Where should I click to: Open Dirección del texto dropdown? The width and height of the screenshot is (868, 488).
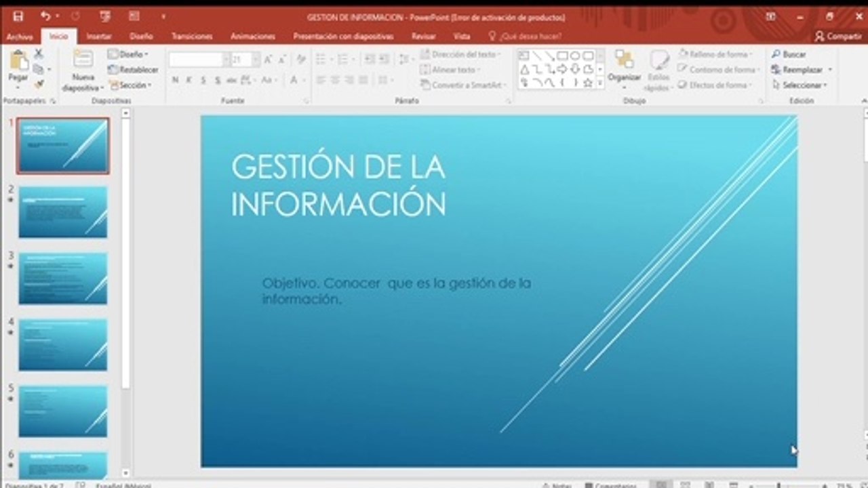(x=461, y=54)
